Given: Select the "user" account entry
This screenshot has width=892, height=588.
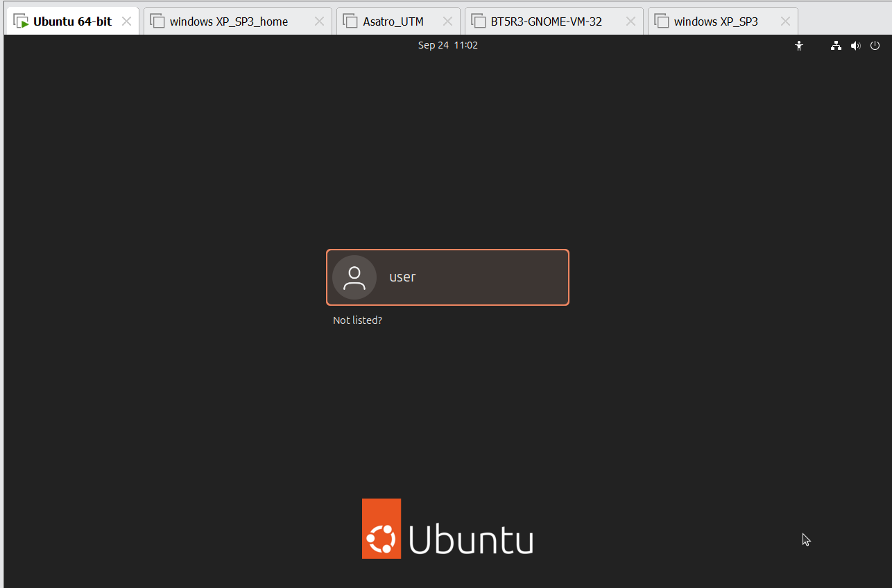Looking at the screenshot, I should [x=447, y=277].
